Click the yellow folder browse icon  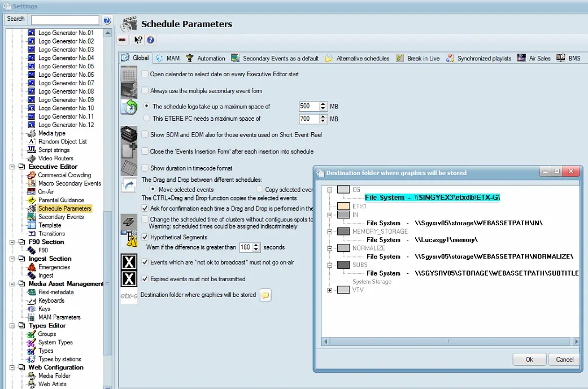[x=265, y=295]
